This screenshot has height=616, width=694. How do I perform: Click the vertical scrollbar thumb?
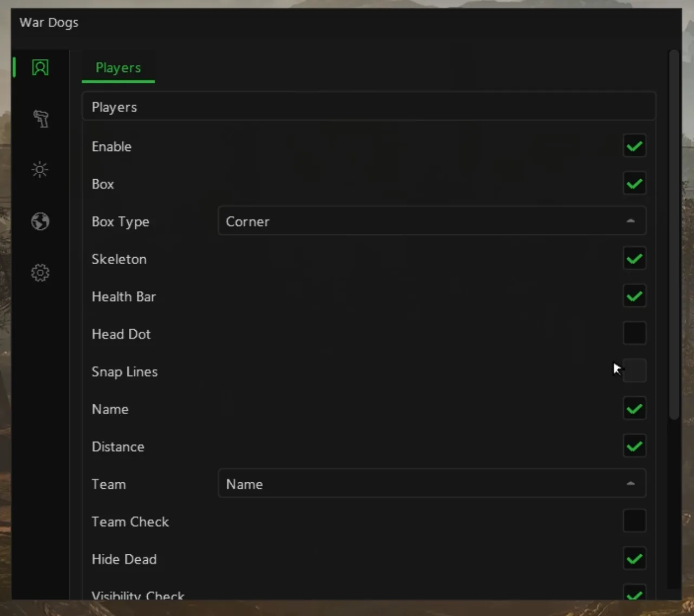pos(674,235)
